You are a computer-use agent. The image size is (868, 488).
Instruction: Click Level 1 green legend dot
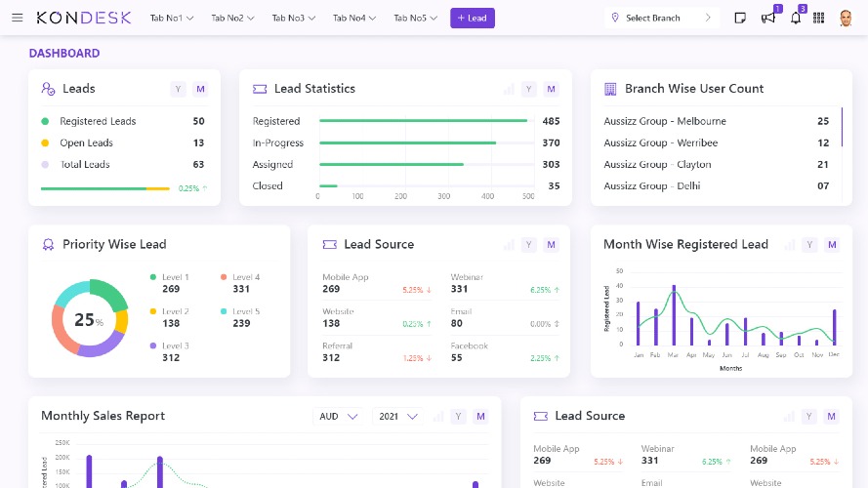[x=152, y=277]
